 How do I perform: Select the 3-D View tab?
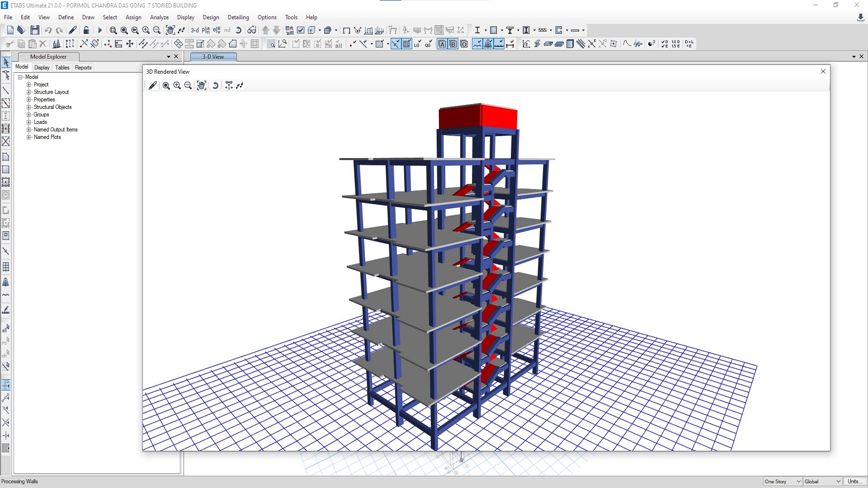pyautogui.click(x=213, y=56)
